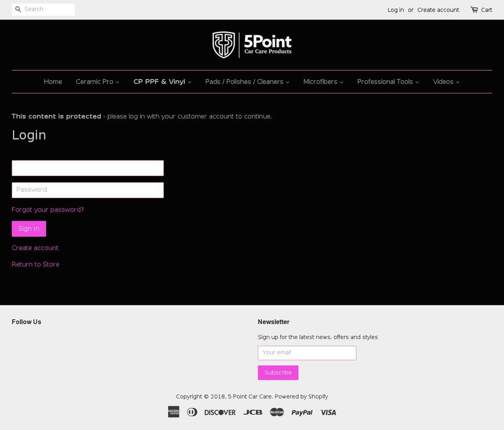Click the shopping cart icon

[474, 9]
